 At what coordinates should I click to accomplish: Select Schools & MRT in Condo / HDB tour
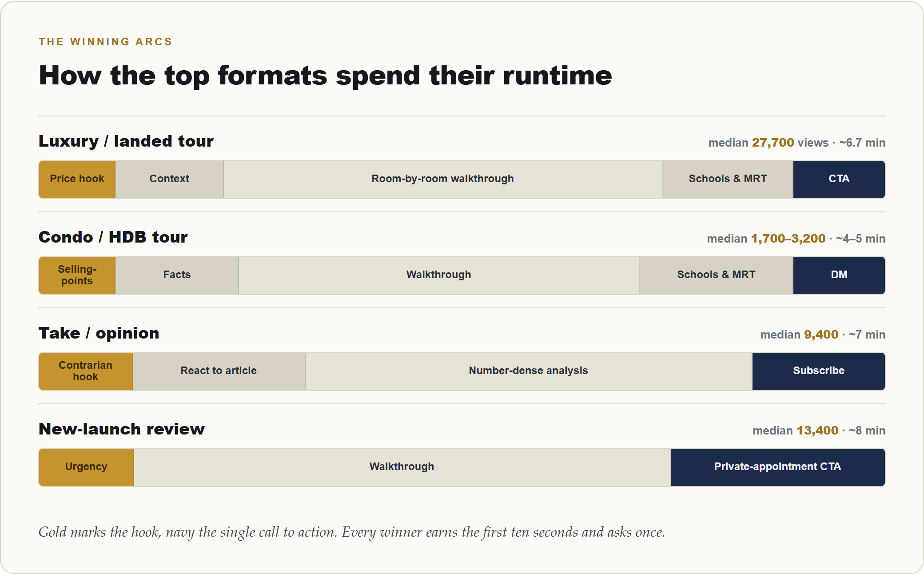716,275
